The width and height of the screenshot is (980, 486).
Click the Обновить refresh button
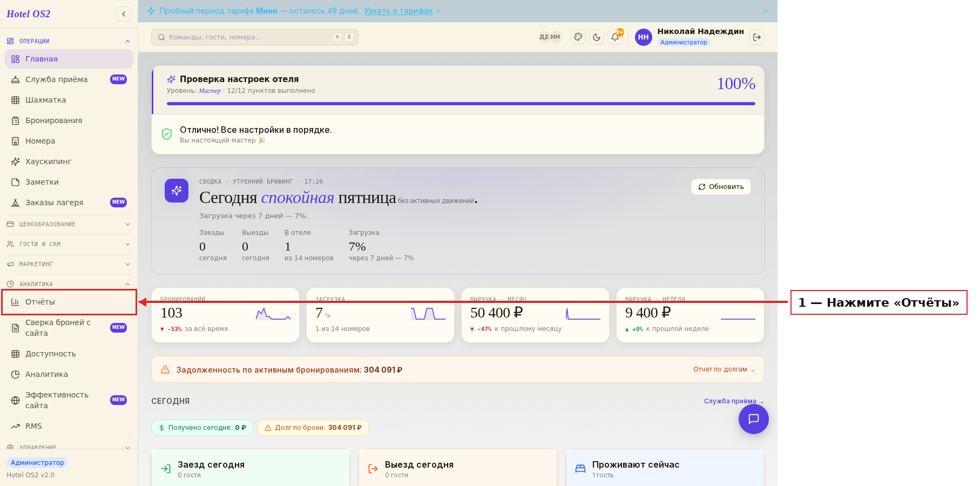point(721,187)
